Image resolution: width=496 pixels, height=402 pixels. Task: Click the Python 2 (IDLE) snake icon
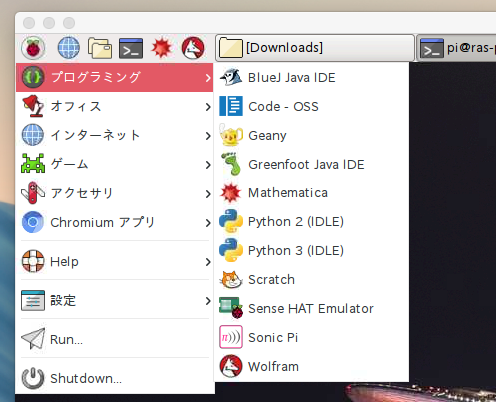tap(231, 221)
